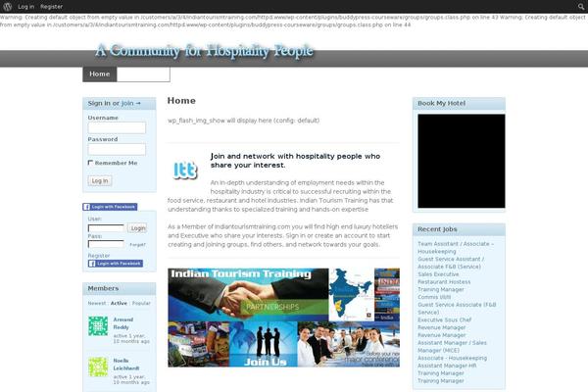Open the Register link in Facebook login widget
588x392 pixels.
pos(99,256)
